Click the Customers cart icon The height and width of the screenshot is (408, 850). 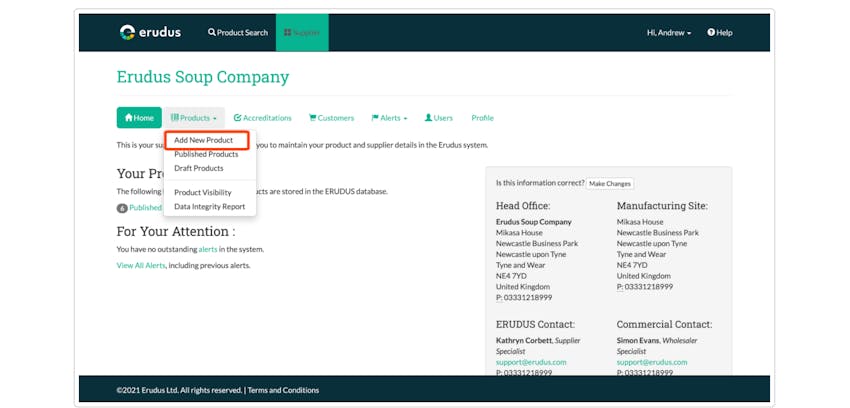313,118
